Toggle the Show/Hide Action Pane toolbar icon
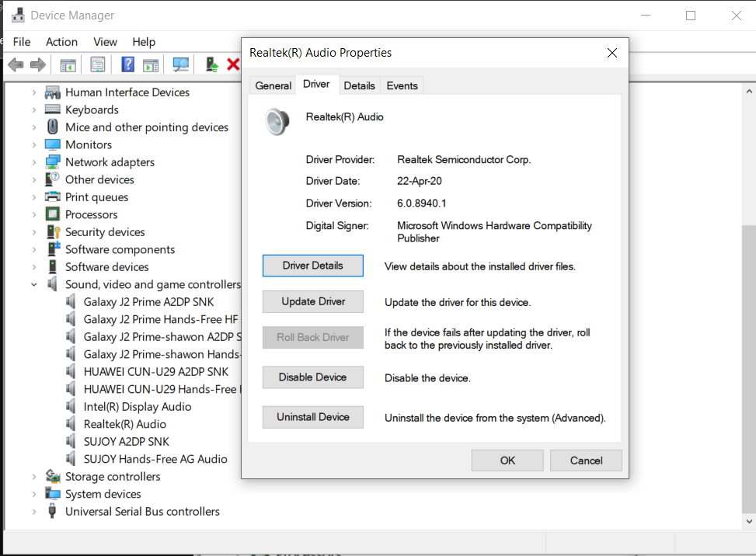This screenshot has height=556, width=756. click(x=151, y=64)
